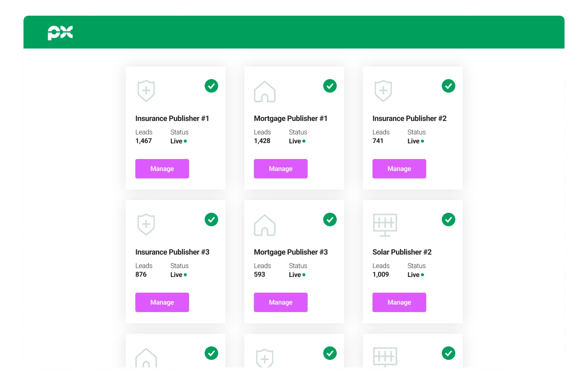The height and width of the screenshot is (383, 588).
Task: Click the title Insurance Publisher #2
Action: click(x=409, y=118)
